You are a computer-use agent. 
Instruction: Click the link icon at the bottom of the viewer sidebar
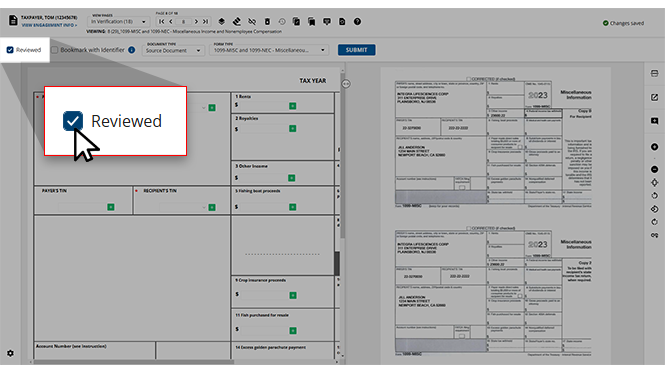click(654, 235)
